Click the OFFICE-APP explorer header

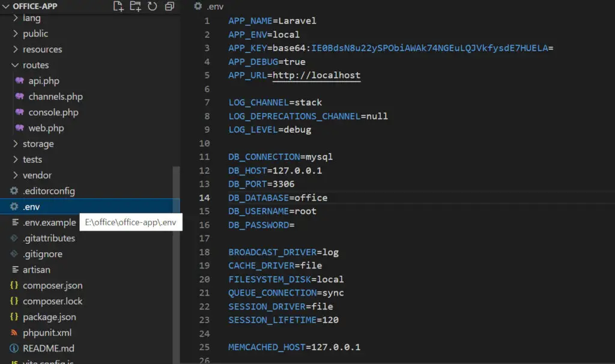tap(34, 6)
